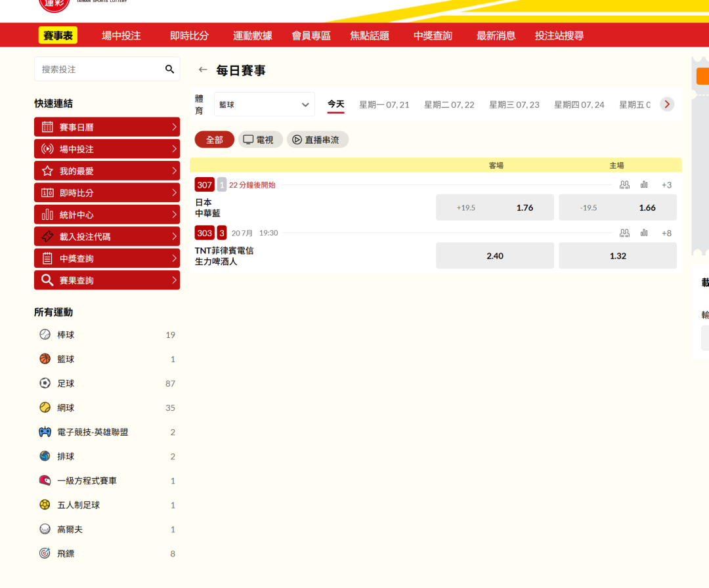Click the star icon for 我的最愛
Viewport: 709px width, 588px height.
coord(47,171)
